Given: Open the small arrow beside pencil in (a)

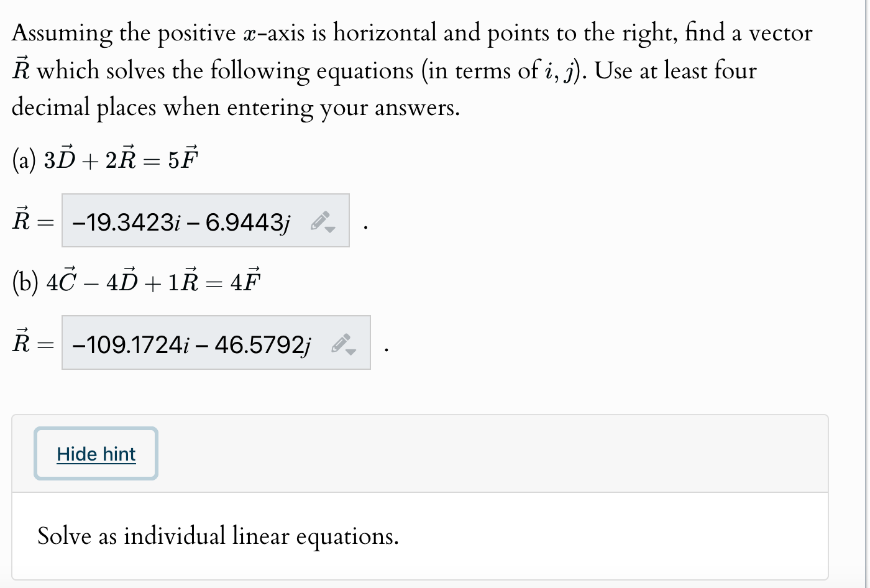Looking at the screenshot, I should (331, 229).
